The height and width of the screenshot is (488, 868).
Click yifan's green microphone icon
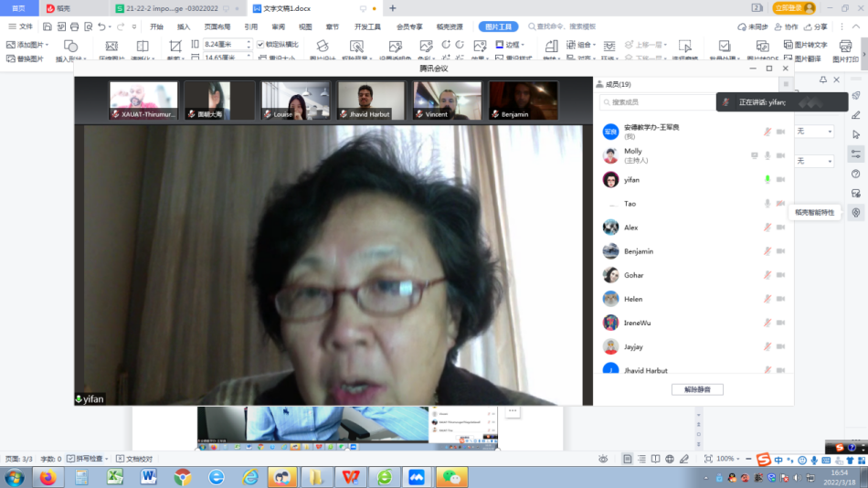tap(767, 180)
